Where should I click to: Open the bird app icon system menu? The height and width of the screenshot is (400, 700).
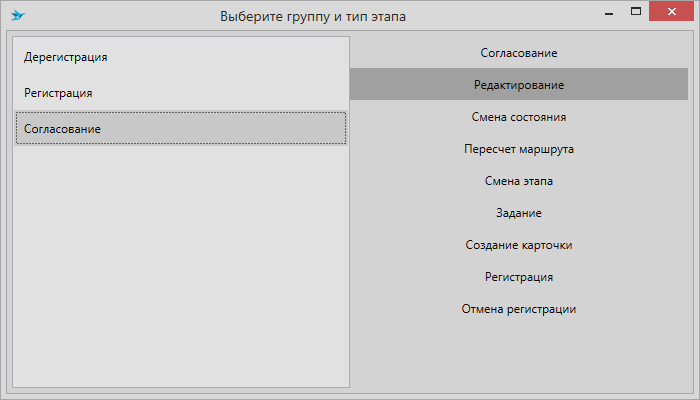(17, 16)
